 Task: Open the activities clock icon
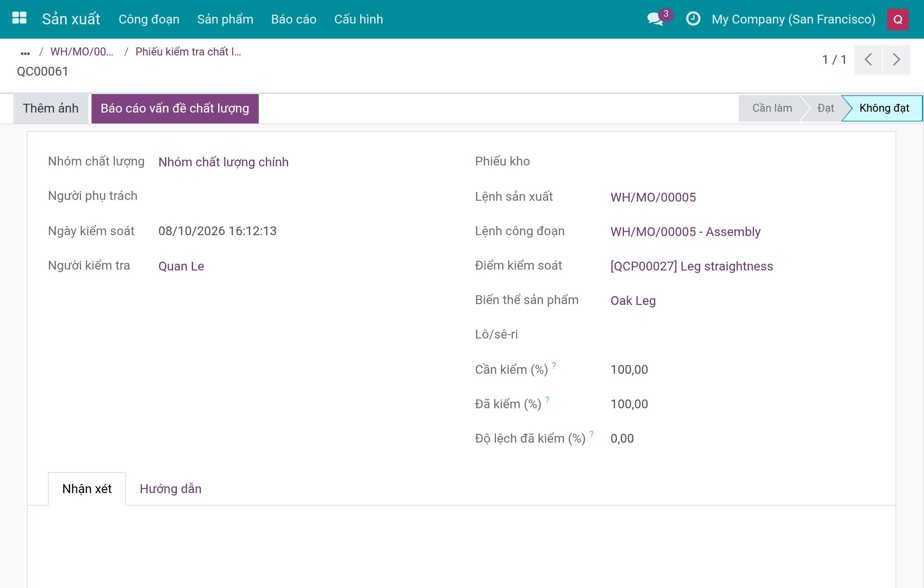click(693, 19)
